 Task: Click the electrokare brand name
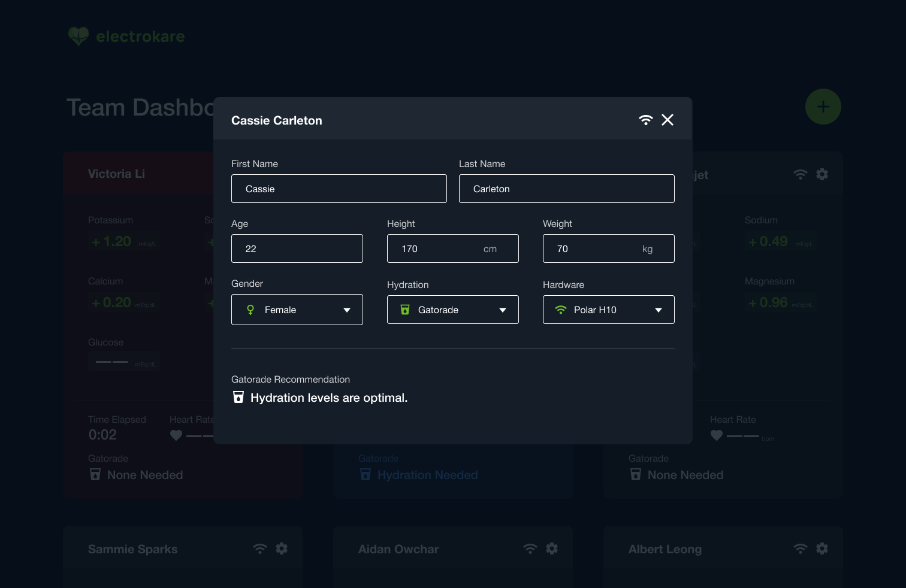coord(140,37)
